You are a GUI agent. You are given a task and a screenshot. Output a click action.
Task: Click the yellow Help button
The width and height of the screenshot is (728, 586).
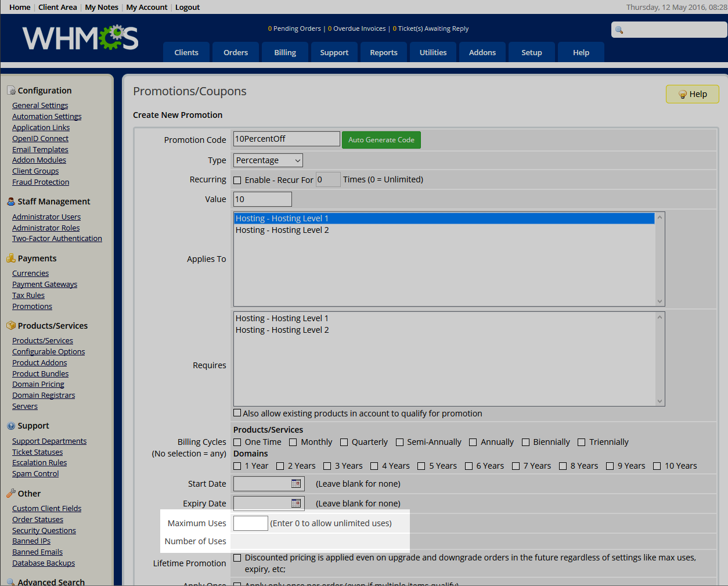point(692,94)
